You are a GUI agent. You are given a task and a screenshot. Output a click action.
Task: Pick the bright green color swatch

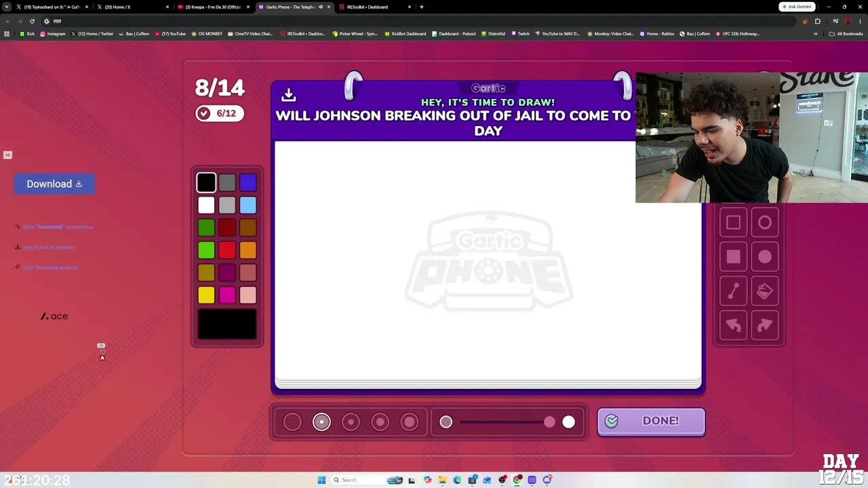206,250
